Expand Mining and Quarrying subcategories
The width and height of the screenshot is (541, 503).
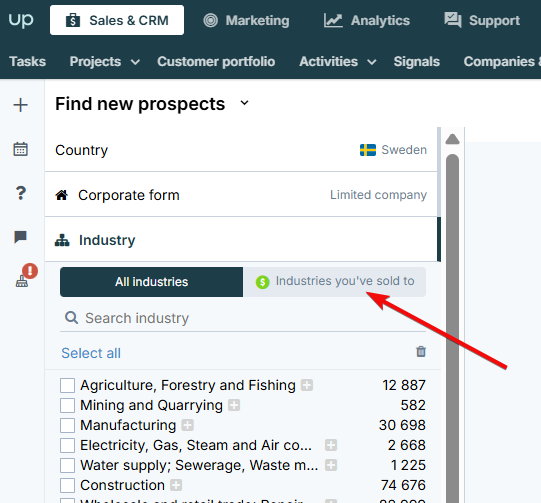tap(234, 405)
